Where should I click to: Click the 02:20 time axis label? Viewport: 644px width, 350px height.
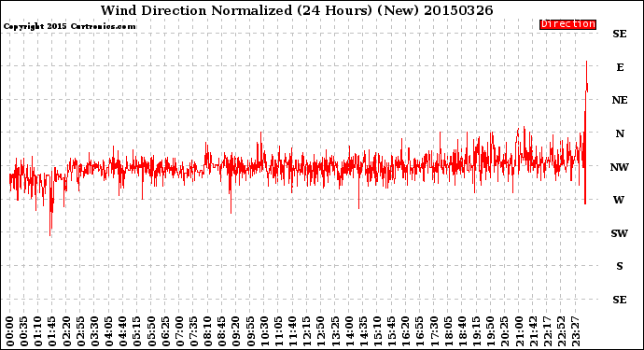pyautogui.click(x=66, y=331)
